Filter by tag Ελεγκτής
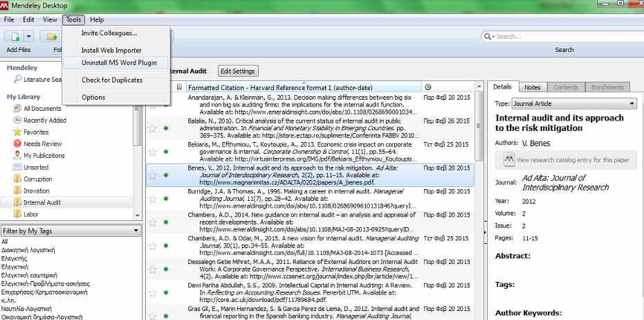The image size is (644, 320). (x=15, y=258)
